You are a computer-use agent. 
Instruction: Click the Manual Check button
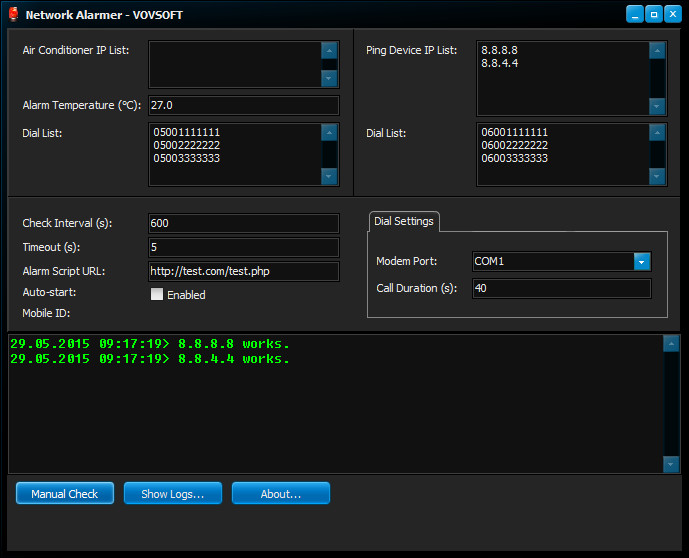(x=65, y=493)
